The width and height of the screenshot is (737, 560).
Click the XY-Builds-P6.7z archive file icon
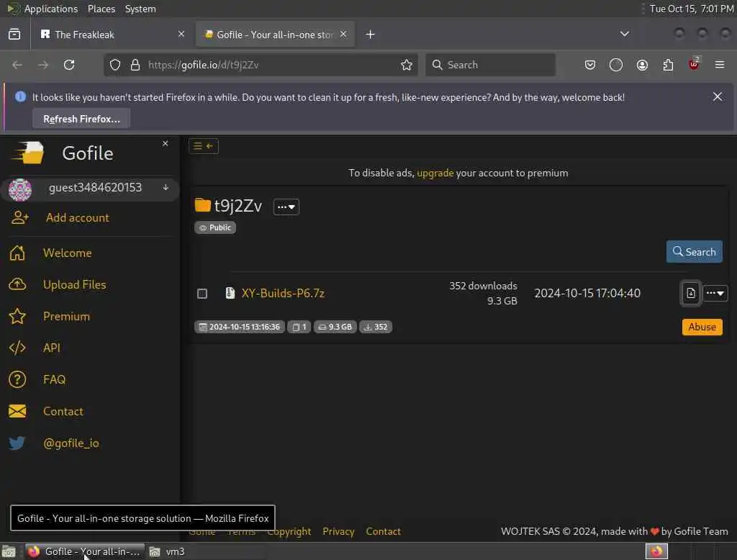pos(230,293)
